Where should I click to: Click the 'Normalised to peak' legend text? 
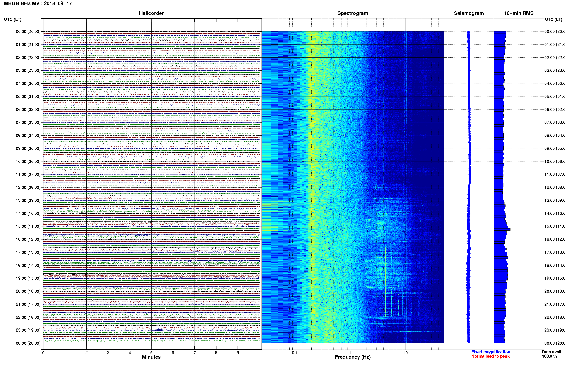[x=490, y=356]
